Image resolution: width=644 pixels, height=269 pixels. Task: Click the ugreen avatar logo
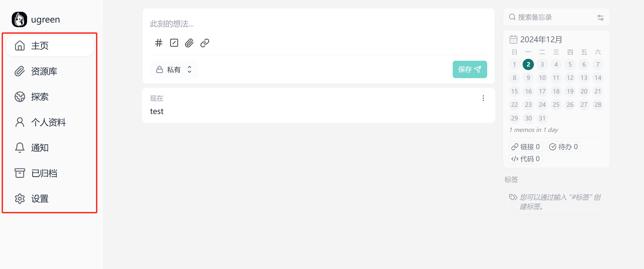point(19,19)
